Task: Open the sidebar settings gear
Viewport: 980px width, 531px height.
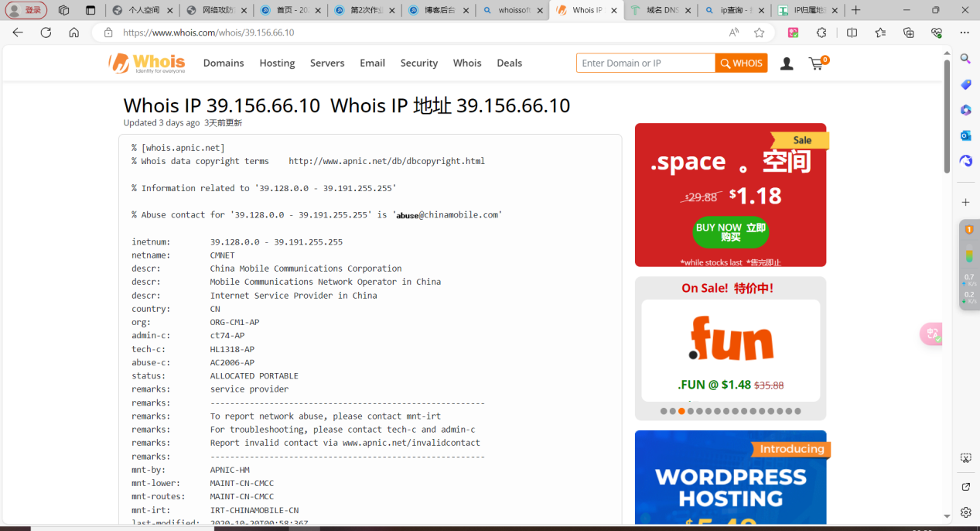Action: pos(965,512)
